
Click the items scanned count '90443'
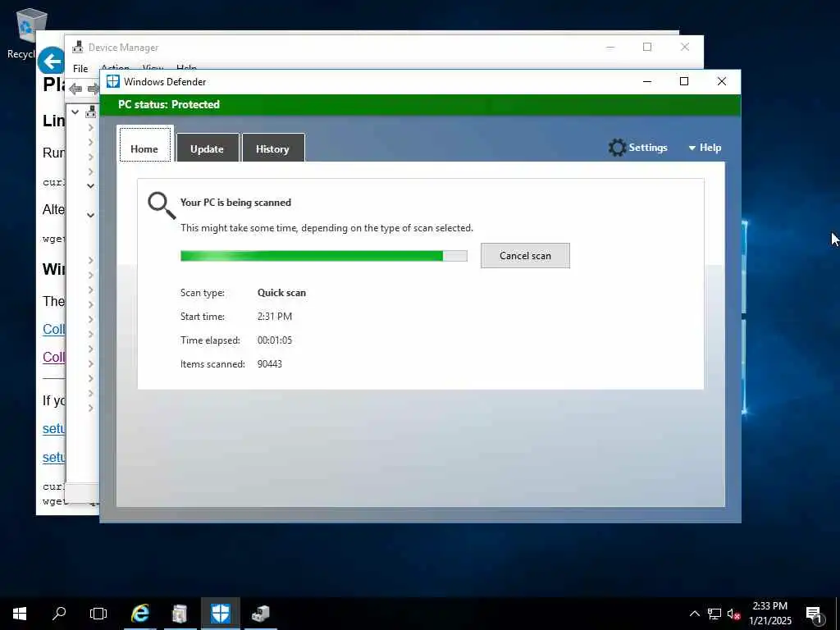[269, 363]
